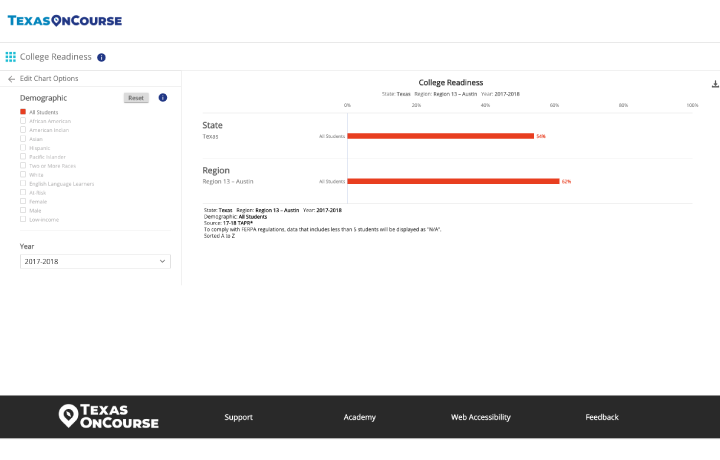Check the English Language Learners box
The width and height of the screenshot is (720, 460).
tap(23, 183)
